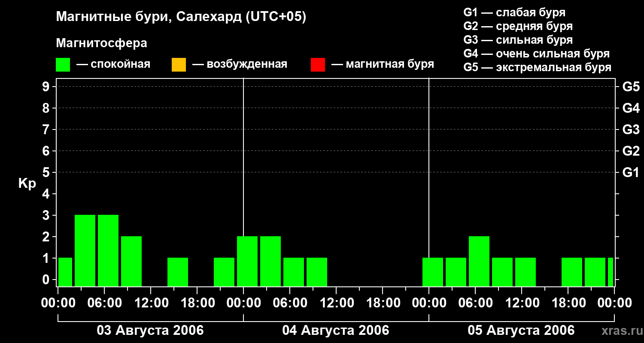Click the Kp axis value '5'
The width and height of the screenshot is (644, 343).
click(47, 172)
